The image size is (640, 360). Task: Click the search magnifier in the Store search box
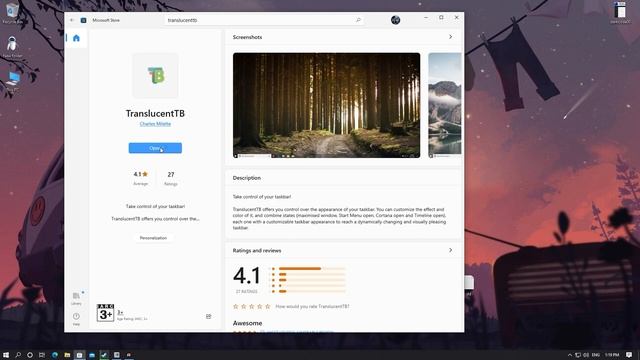tap(358, 20)
